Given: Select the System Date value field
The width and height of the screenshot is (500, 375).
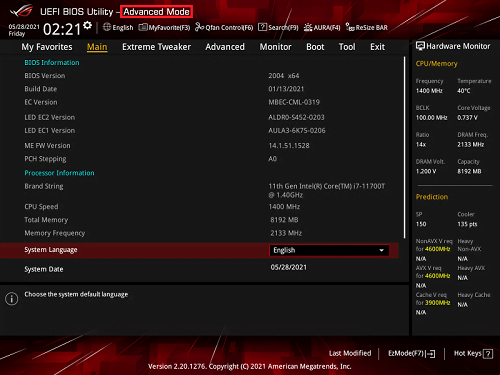Looking at the screenshot, I should (289, 267).
